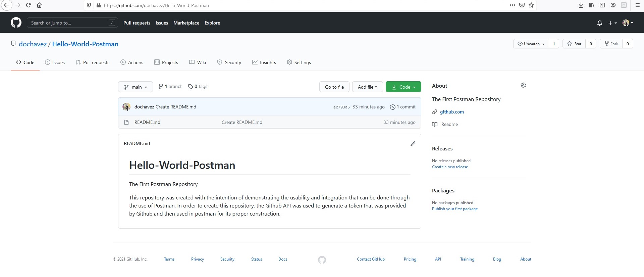Edit README with the pencil icon
Image resolution: width=644 pixels, height=277 pixels.
click(x=413, y=144)
